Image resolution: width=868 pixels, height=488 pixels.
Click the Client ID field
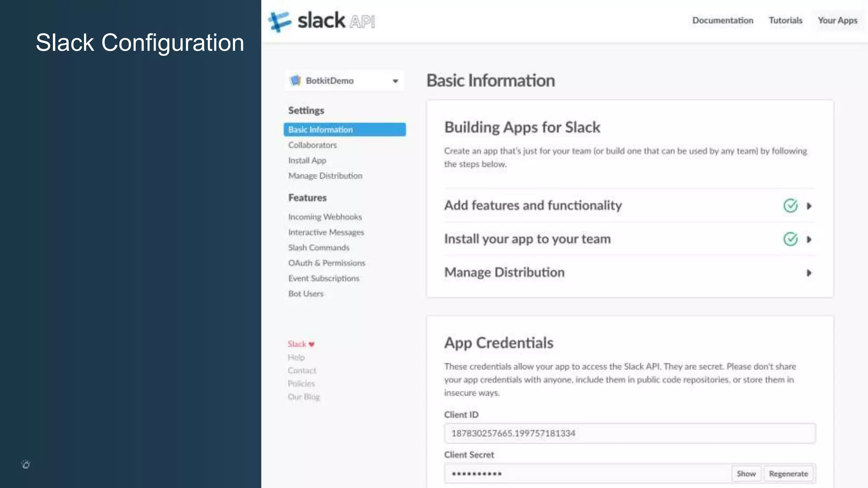click(x=630, y=433)
